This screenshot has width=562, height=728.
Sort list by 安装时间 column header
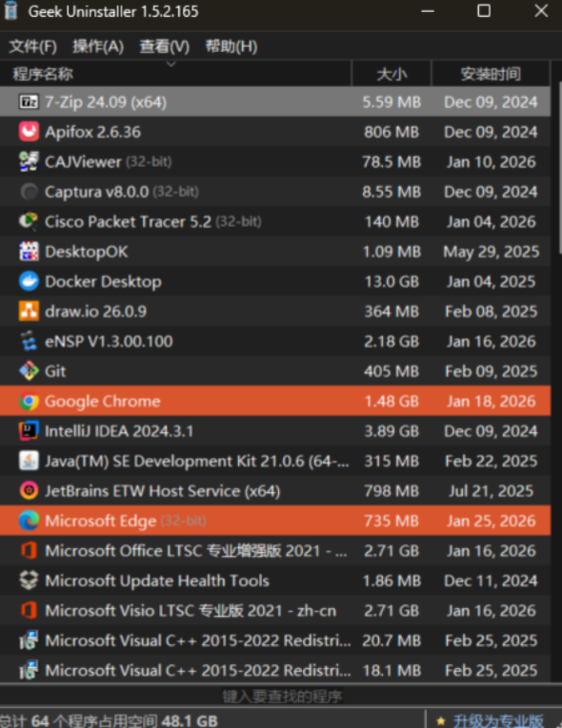(x=490, y=74)
